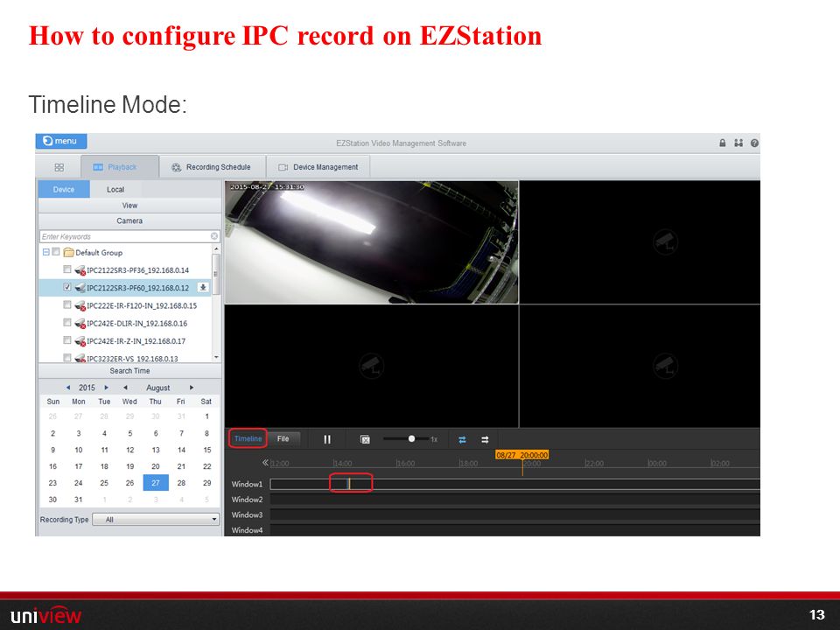Viewport: 840px width, 630px height.
Task: Click download icon for IPC2122SR3-PF60 camera
Action: click(203, 287)
